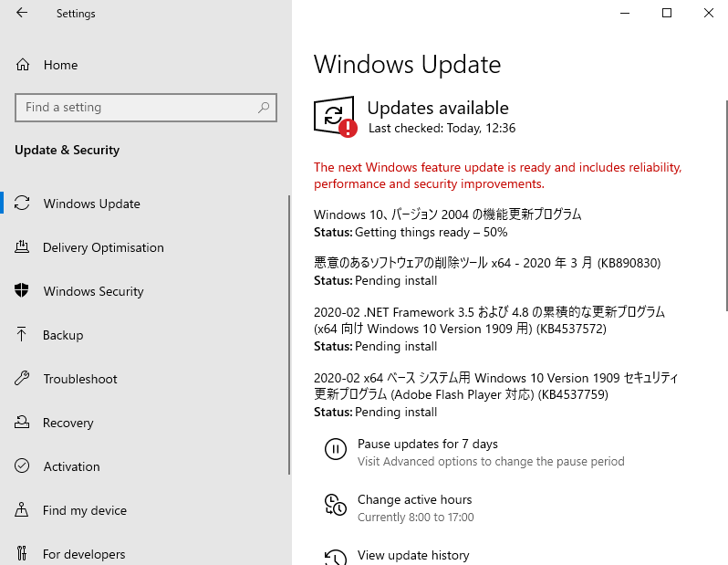728x565 pixels.
Task: Click the main page vertical scrollbar
Action: tap(726, 205)
